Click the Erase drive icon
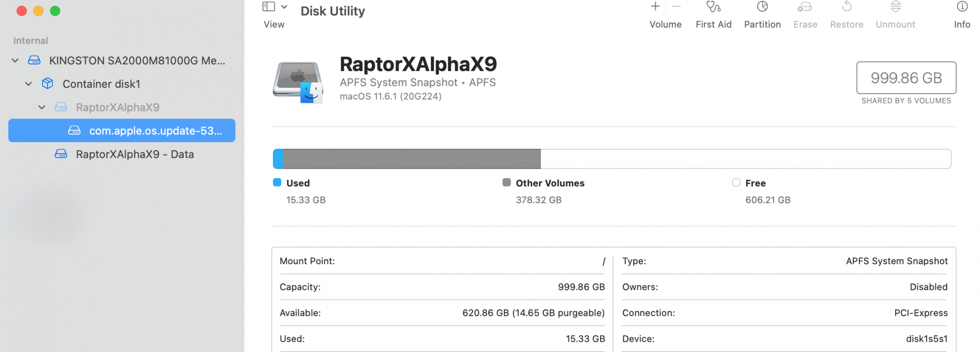The width and height of the screenshot is (980, 352). (x=805, y=6)
